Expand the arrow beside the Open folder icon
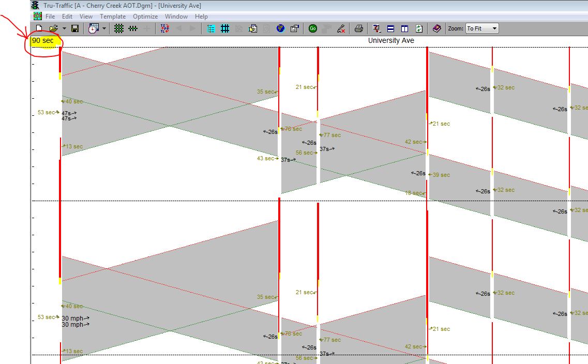The width and height of the screenshot is (588, 364). pyautogui.click(x=64, y=28)
